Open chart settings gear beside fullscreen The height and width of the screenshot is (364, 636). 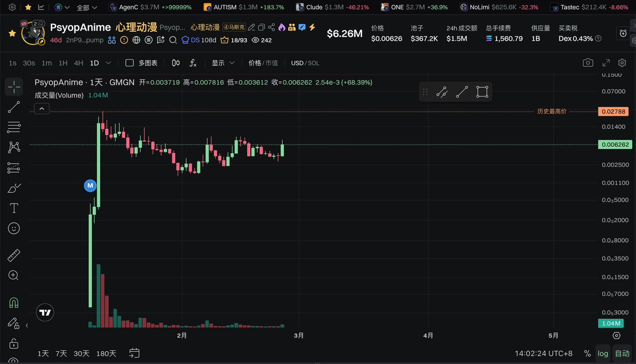coord(622,63)
